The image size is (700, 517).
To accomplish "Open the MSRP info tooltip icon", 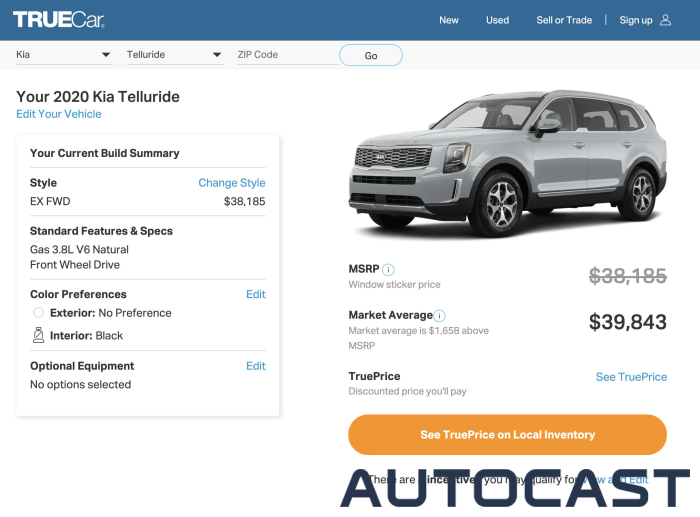I will coord(388,269).
